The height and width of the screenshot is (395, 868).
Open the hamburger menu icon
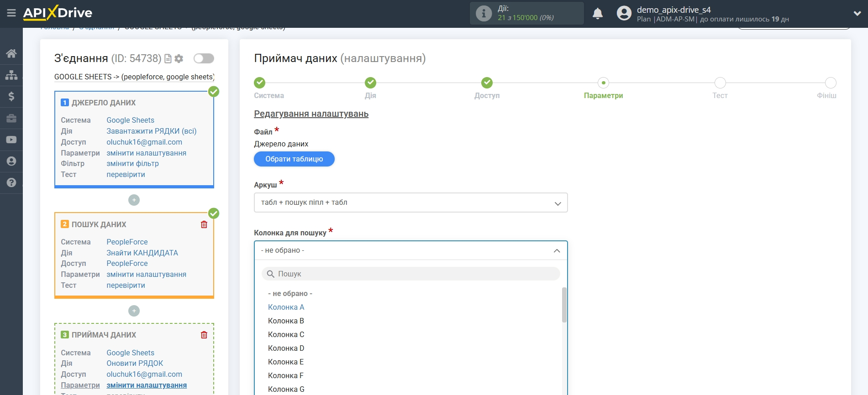(x=11, y=13)
